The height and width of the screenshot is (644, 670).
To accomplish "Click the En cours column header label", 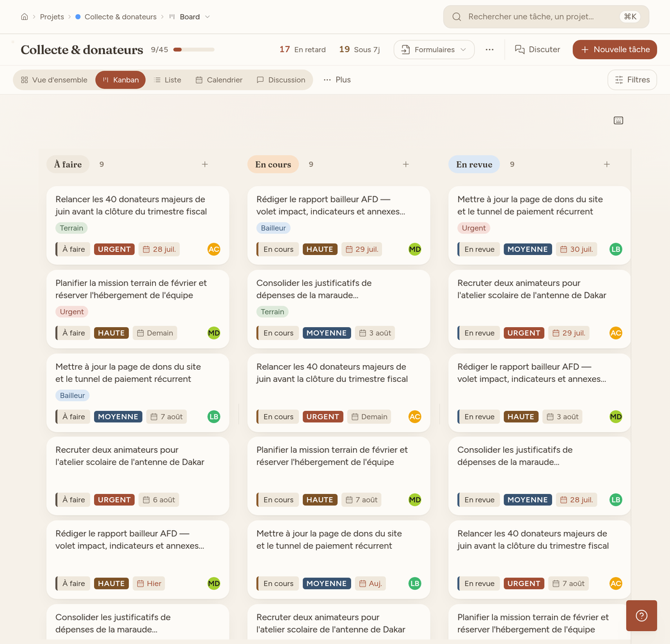I will tap(273, 164).
